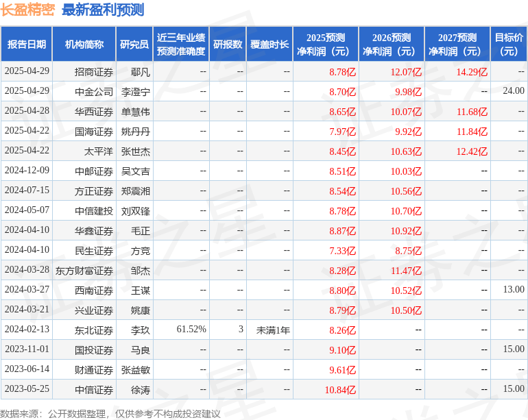Click the 9.61亿 2025 forecast value
The image size is (528, 420).
click(x=342, y=370)
